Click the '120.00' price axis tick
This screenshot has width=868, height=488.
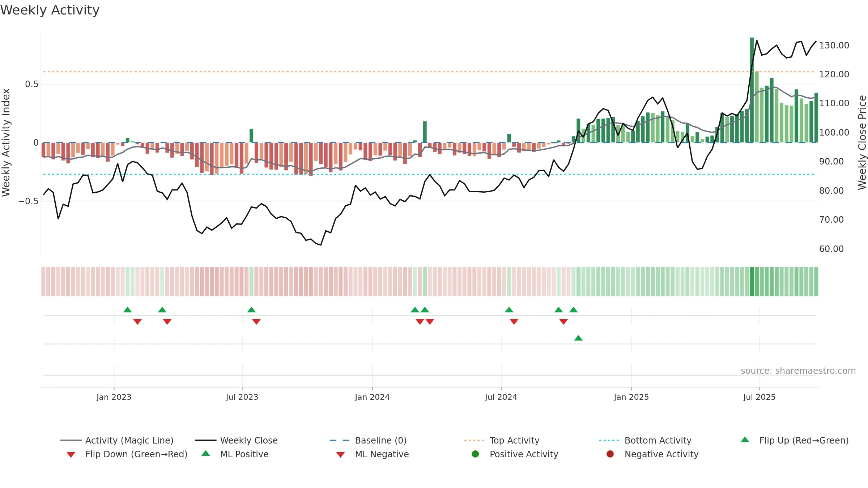(834, 74)
